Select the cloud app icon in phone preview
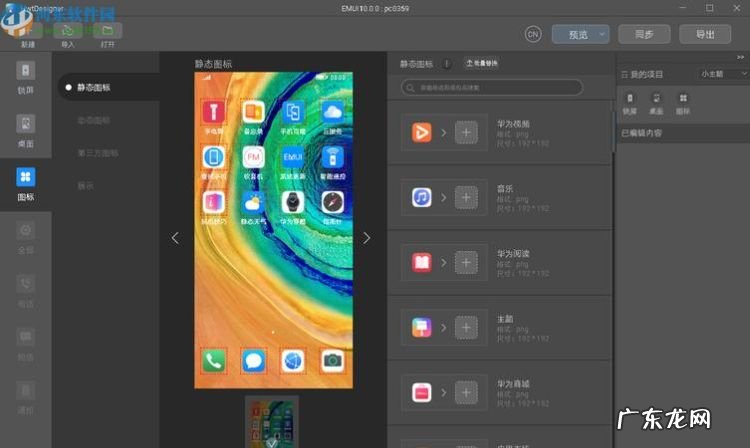The height and width of the screenshot is (448, 750). tap(332, 113)
